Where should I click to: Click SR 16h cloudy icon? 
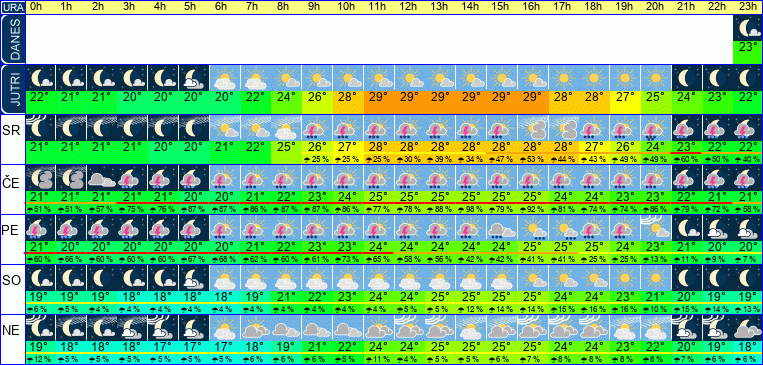[533, 128]
